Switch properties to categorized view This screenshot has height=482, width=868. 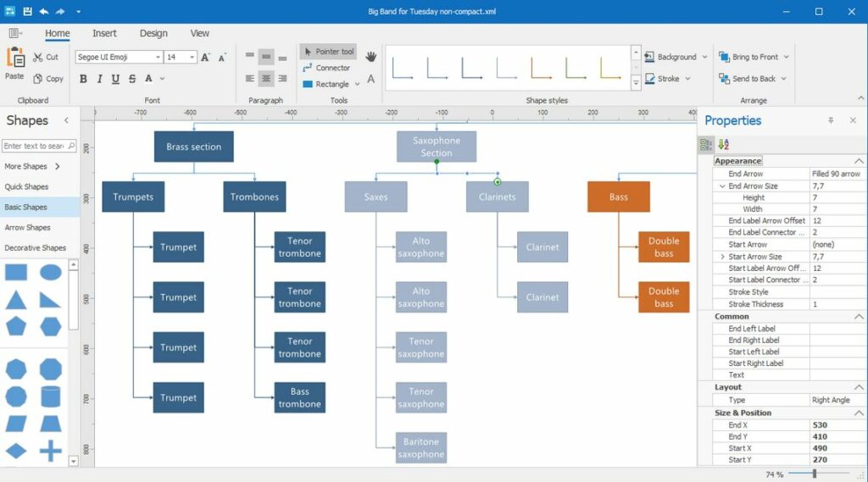(706, 145)
